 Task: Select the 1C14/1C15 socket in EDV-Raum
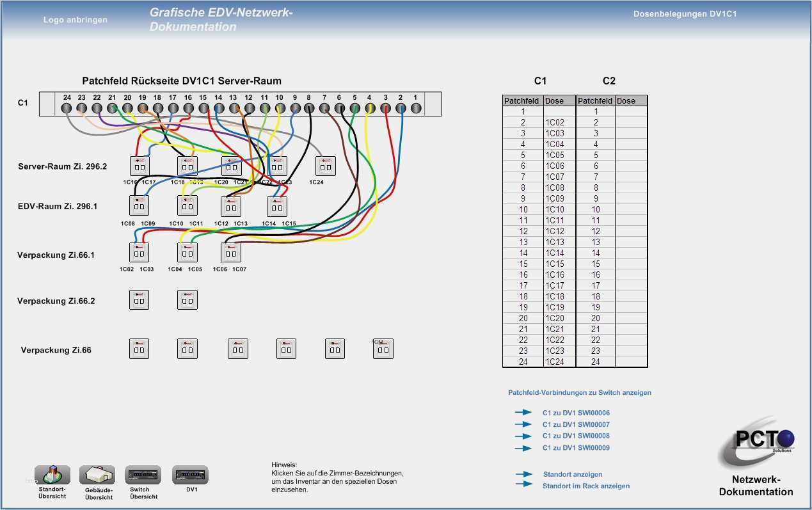277,206
